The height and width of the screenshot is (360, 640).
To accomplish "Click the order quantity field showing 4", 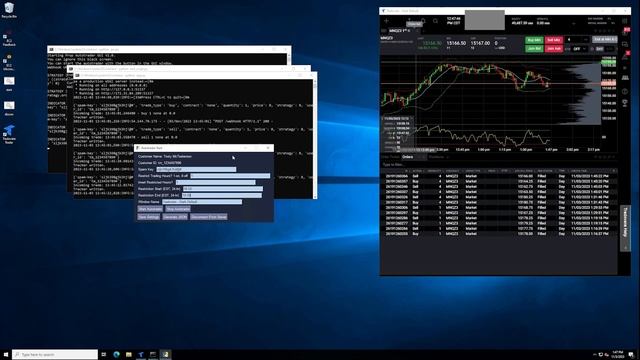I will 577,40.
